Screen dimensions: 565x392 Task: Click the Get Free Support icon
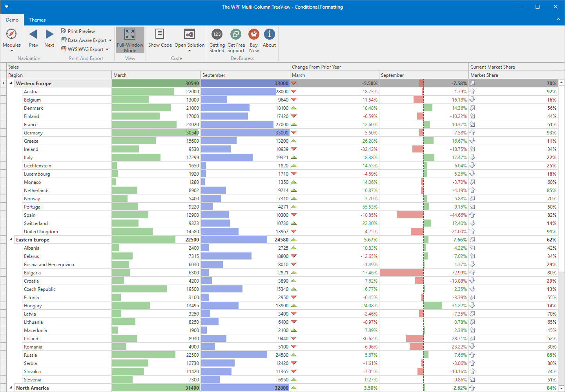click(x=236, y=34)
